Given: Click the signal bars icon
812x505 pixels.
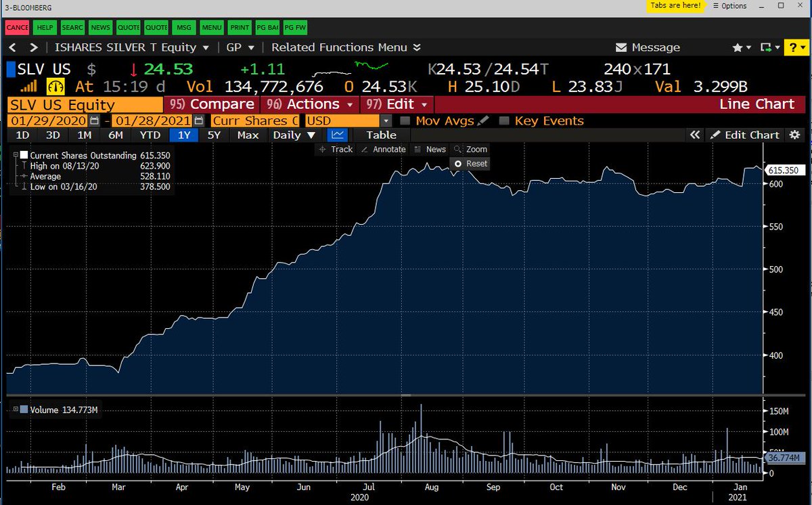Looking at the screenshot, I should 28,87.
